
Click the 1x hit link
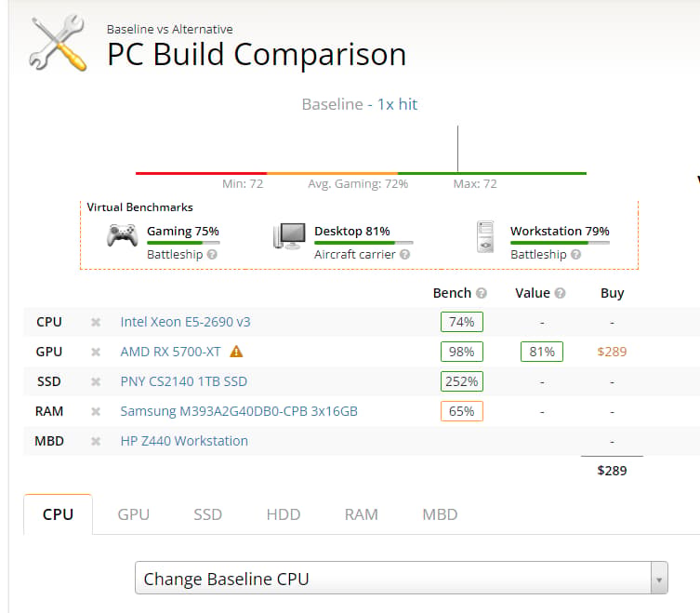tap(397, 104)
